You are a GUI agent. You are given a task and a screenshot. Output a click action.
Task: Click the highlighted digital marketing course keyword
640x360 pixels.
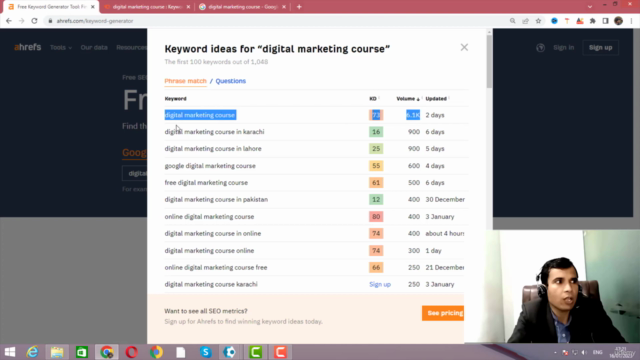click(200, 115)
